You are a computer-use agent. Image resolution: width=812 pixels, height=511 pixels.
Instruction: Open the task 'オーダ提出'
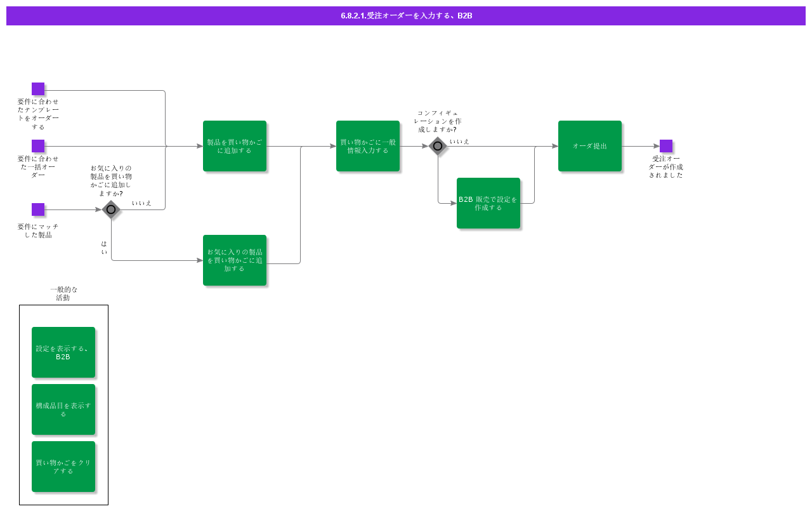590,146
